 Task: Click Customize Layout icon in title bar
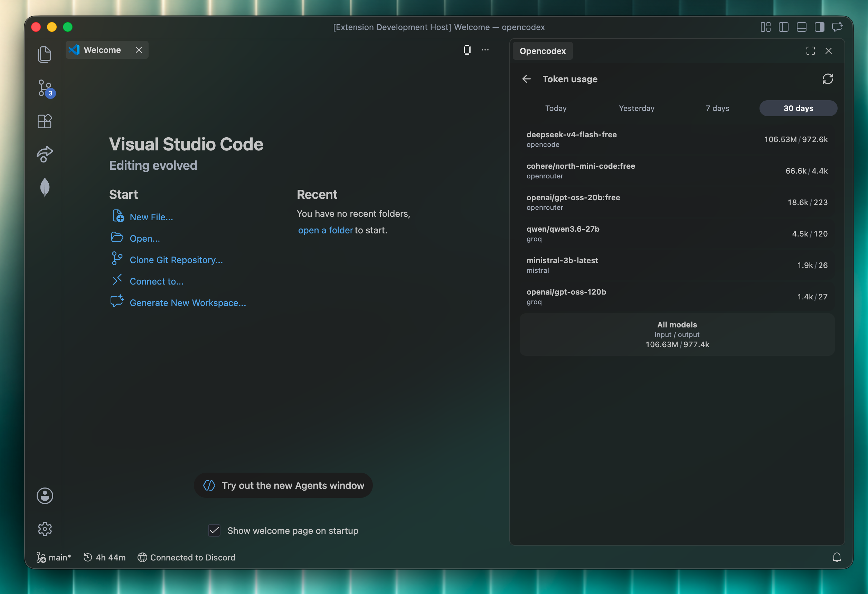click(x=766, y=27)
